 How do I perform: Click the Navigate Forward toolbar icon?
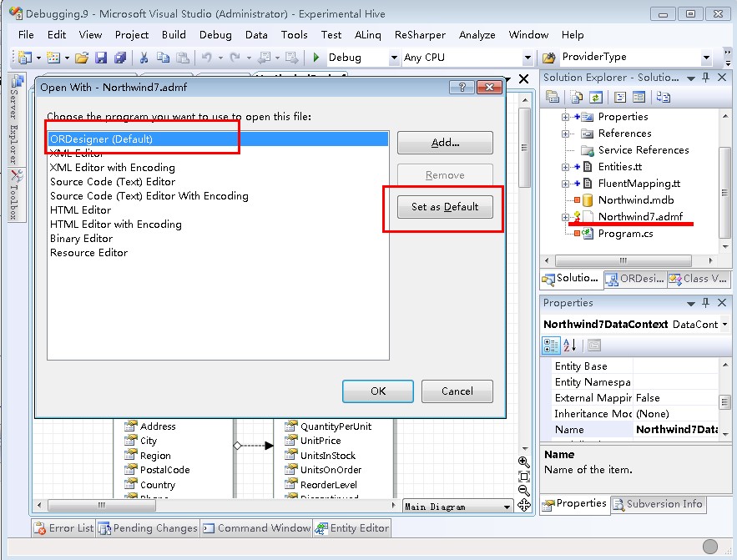click(x=292, y=58)
